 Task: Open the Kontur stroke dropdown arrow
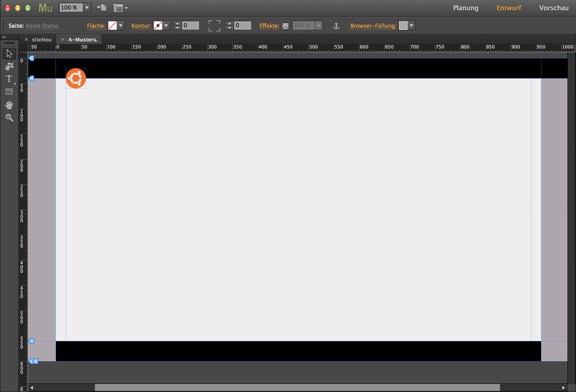pos(166,25)
